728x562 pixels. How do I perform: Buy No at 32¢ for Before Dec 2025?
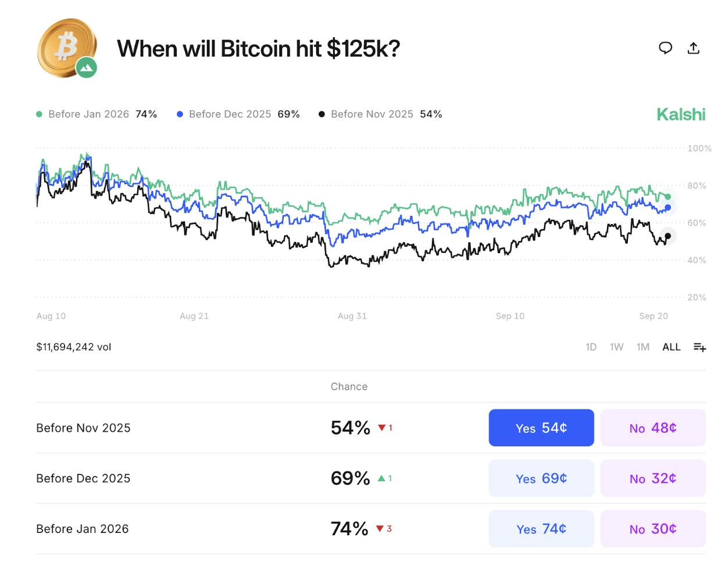[652, 478]
